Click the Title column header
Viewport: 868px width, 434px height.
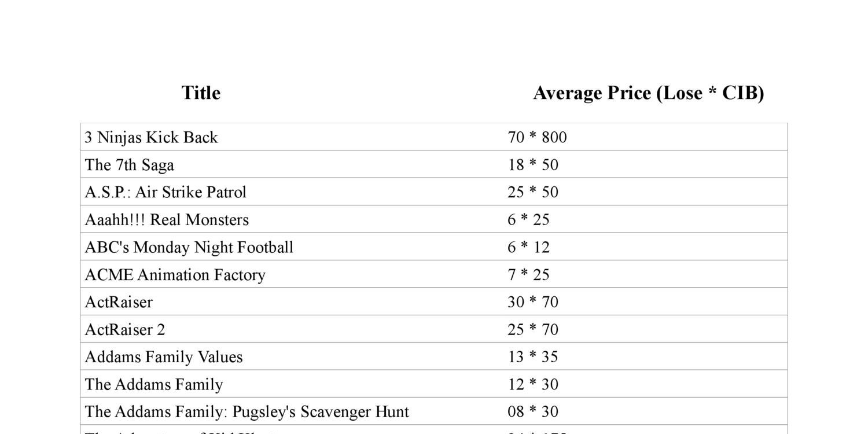pos(201,93)
